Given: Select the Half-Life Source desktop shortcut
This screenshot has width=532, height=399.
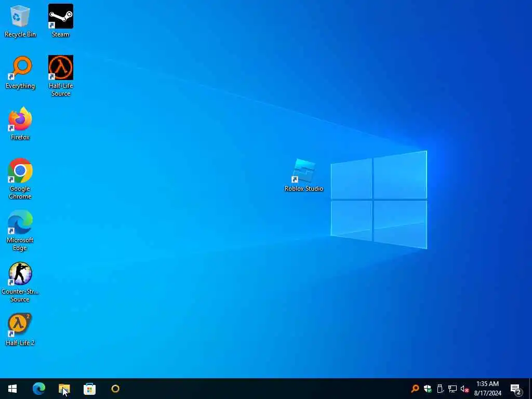Looking at the screenshot, I should [x=61, y=76].
